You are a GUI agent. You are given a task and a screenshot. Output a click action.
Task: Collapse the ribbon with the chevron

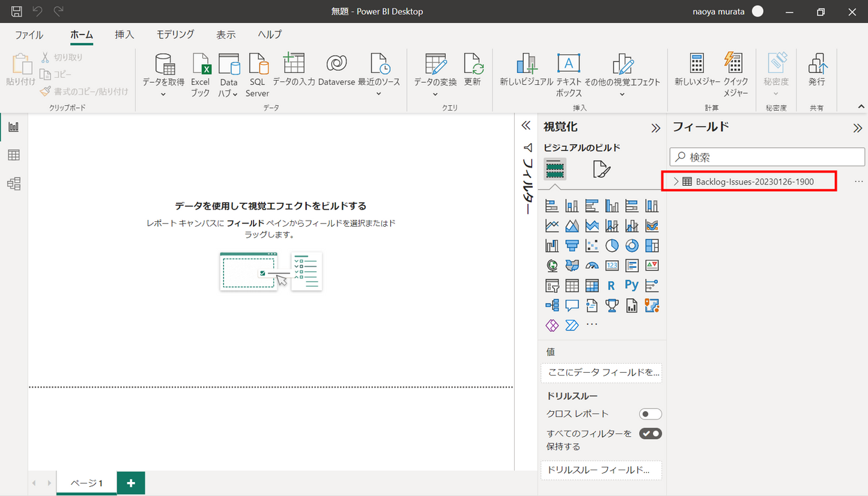(861, 106)
